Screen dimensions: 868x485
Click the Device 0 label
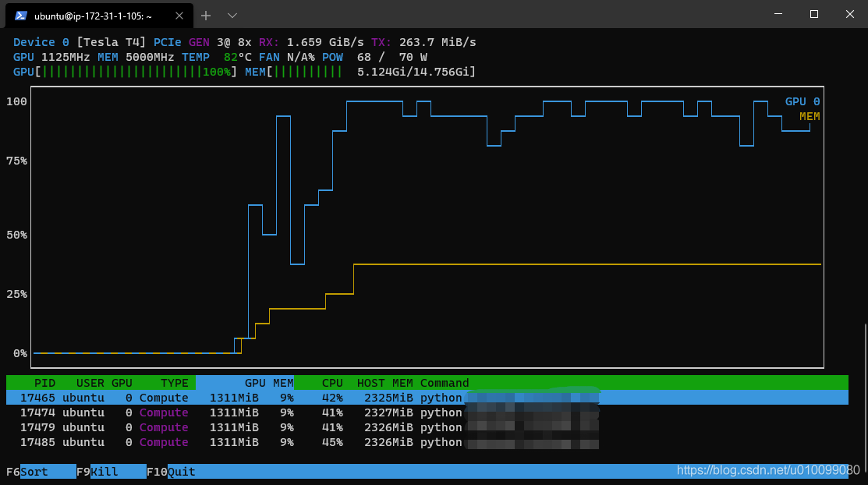coord(41,42)
